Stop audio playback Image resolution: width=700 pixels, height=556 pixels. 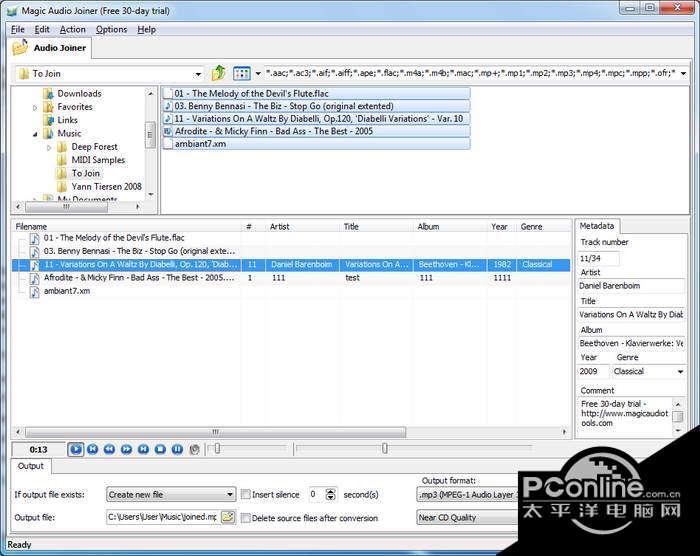(x=160, y=449)
